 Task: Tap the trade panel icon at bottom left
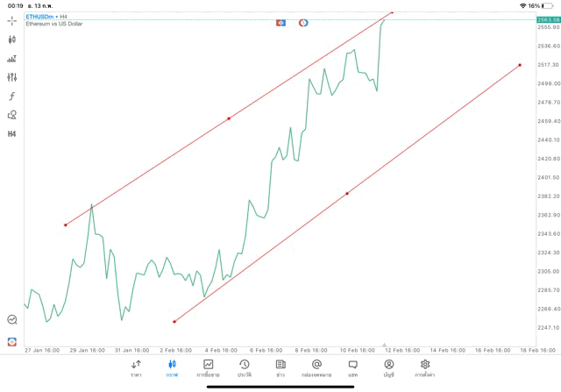11,341
